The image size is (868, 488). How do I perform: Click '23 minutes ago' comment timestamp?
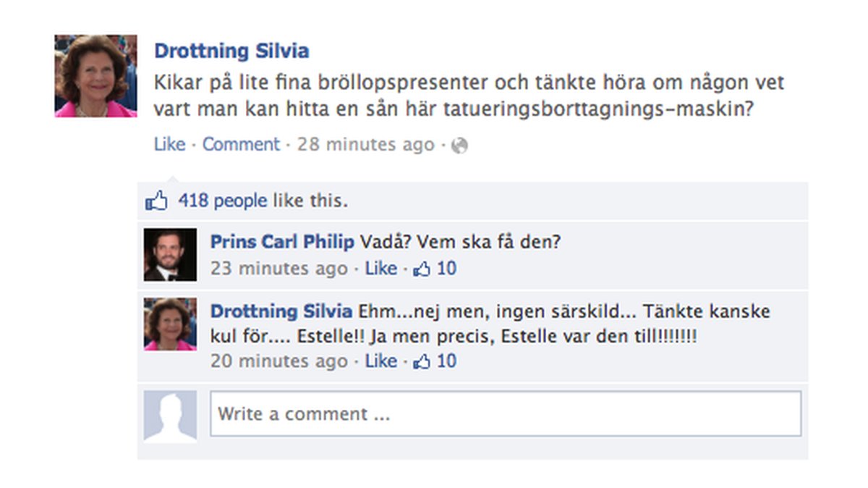pos(279,269)
